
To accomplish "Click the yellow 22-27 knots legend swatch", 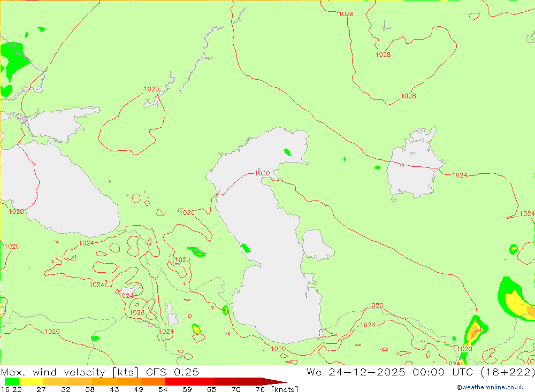I will 32,381.
